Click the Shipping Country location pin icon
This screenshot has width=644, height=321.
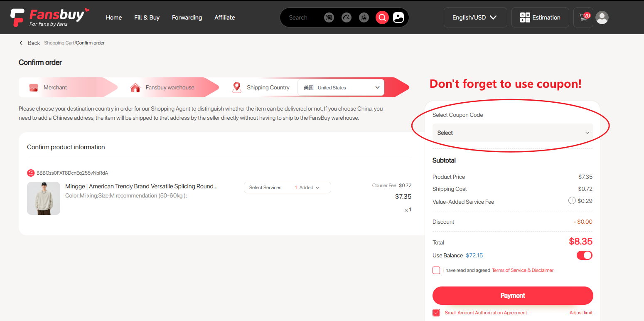point(237,87)
